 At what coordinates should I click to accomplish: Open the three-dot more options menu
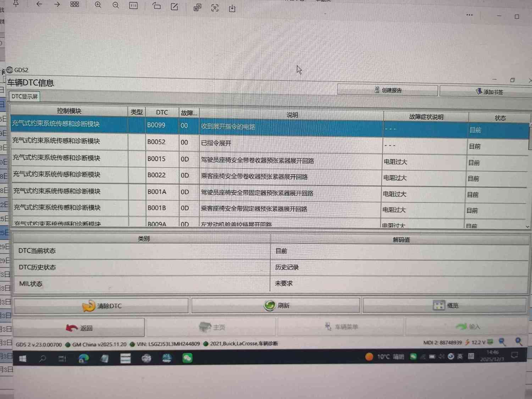(x=469, y=15)
